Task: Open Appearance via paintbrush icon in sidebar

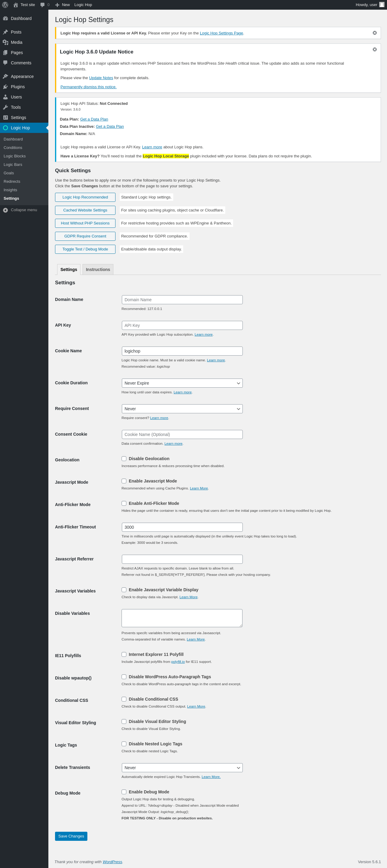Action: pyautogui.click(x=5, y=76)
